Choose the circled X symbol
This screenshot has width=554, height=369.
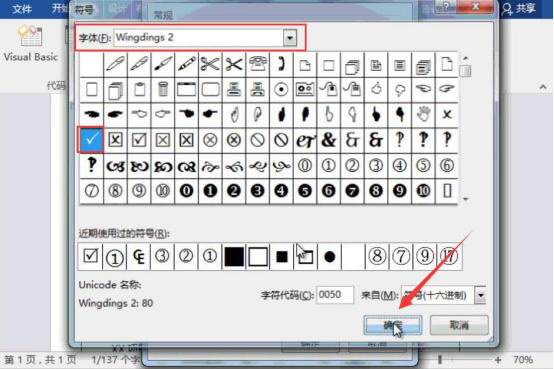pyautogui.click(x=210, y=140)
